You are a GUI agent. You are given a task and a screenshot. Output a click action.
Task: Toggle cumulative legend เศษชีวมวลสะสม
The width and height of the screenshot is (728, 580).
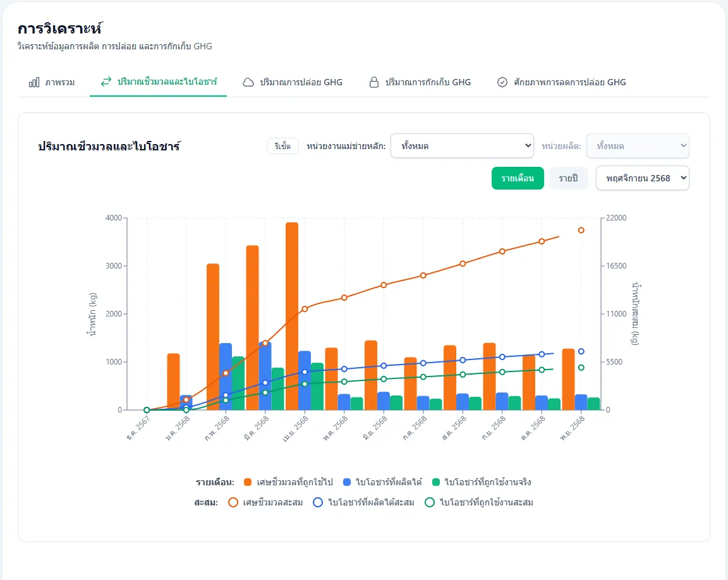265,502
